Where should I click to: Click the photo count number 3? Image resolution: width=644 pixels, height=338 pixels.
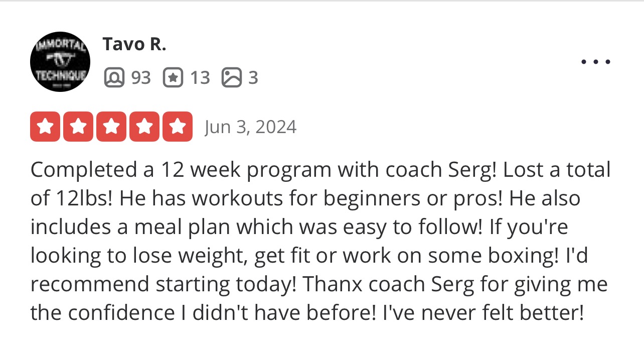pos(253,78)
